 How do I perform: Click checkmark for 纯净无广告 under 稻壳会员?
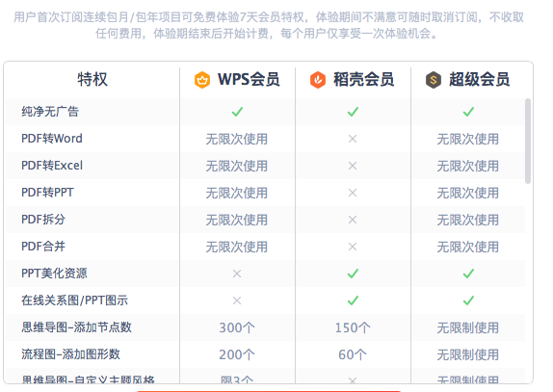(x=353, y=112)
